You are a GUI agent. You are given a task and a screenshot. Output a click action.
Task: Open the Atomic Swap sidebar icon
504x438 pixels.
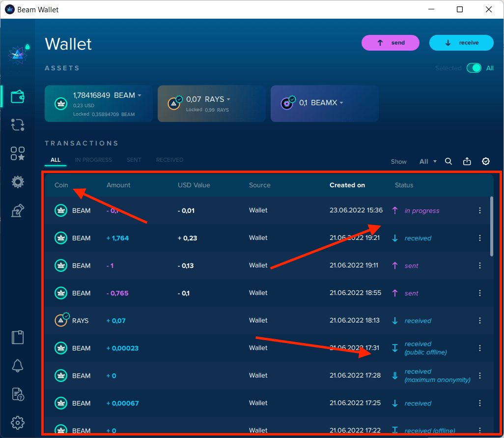tap(18, 125)
